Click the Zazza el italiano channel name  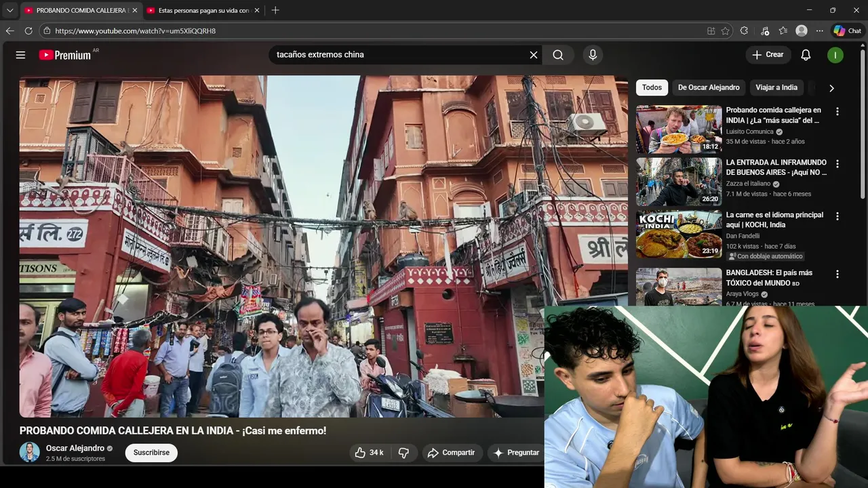(748, 184)
